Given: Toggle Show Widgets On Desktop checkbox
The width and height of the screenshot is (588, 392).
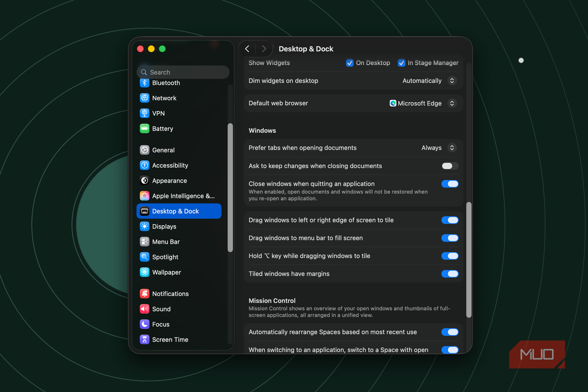Looking at the screenshot, I should [x=350, y=63].
